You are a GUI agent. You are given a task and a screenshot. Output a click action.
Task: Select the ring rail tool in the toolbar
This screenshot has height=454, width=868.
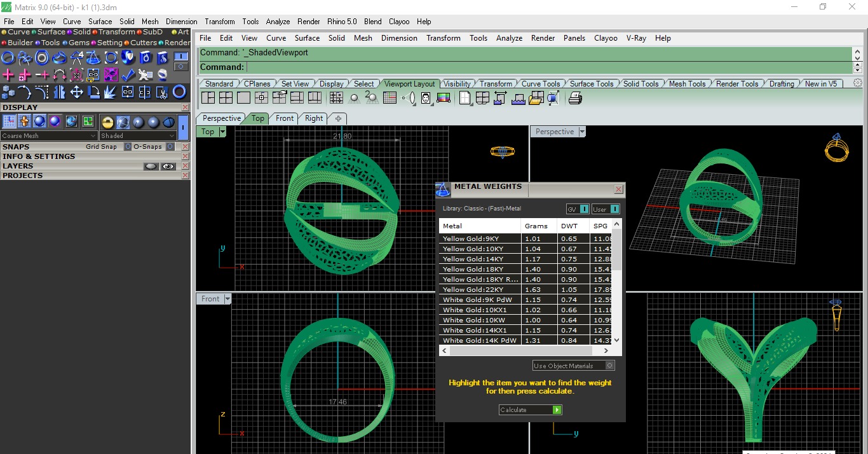click(8, 58)
